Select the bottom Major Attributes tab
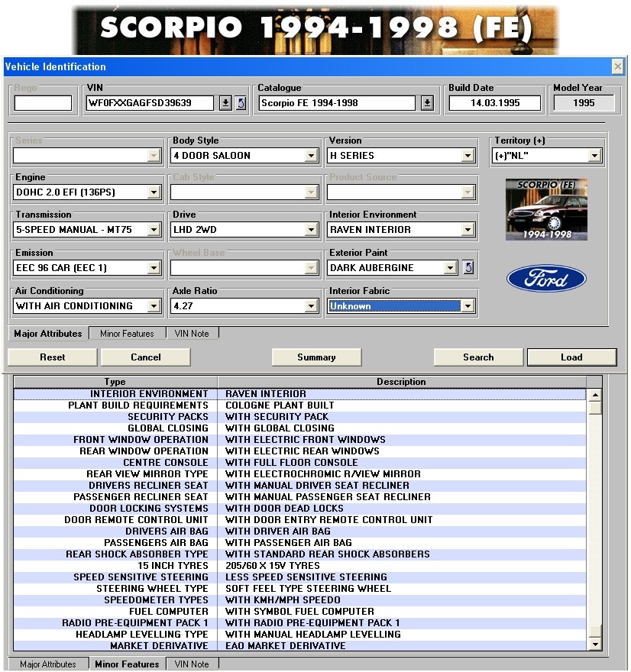 48,664
